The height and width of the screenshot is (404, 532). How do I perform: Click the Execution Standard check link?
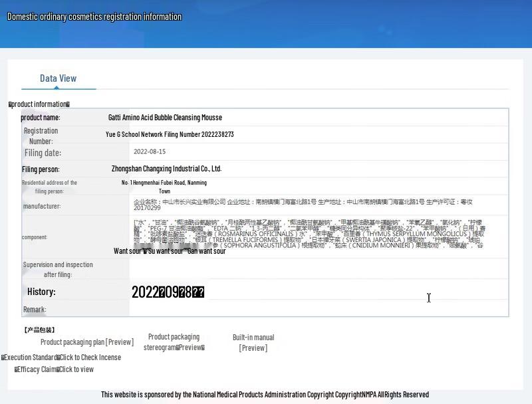click(90, 357)
